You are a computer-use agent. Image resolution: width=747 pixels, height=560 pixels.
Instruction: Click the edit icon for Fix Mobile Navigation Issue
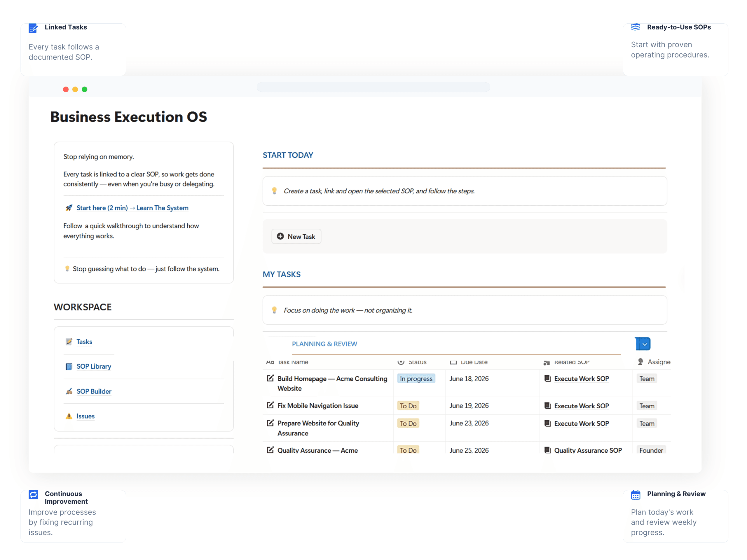(270, 405)
